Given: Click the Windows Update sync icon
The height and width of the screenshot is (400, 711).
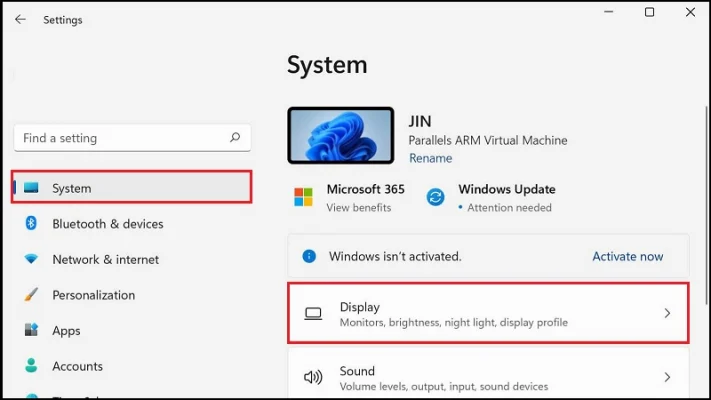Looking at the screenshot, I should (x=435, y=196).
